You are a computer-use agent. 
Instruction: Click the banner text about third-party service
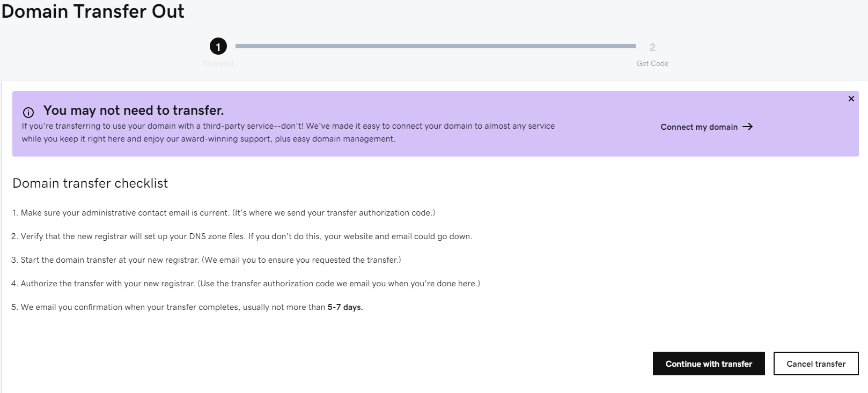click(x=288, y=132)
